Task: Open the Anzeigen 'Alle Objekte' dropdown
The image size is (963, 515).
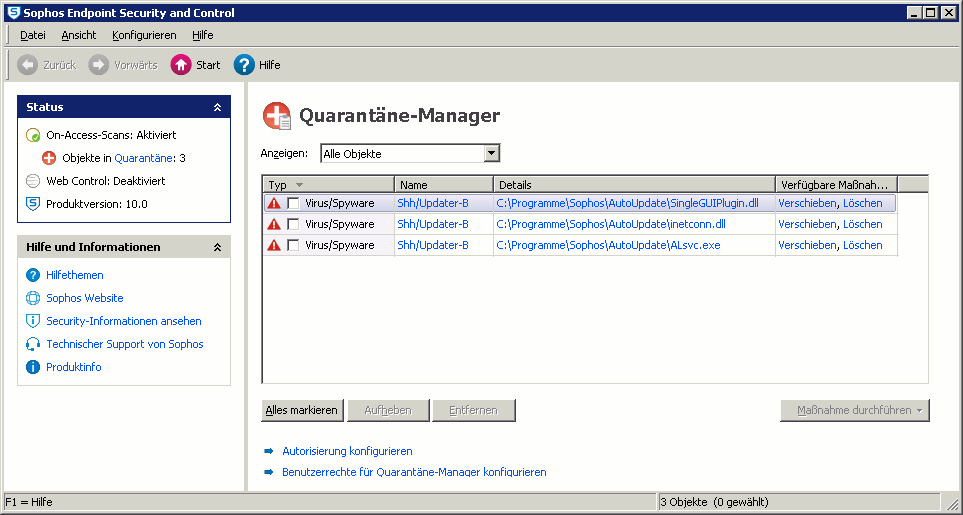Action: tap(410, 153)
